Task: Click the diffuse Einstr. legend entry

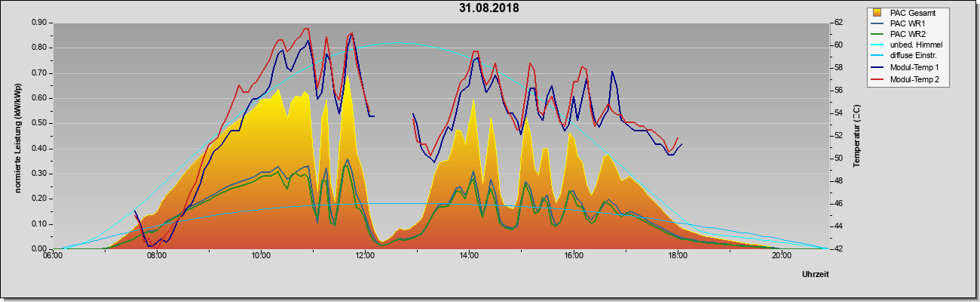Action: [x=905, y=56]
